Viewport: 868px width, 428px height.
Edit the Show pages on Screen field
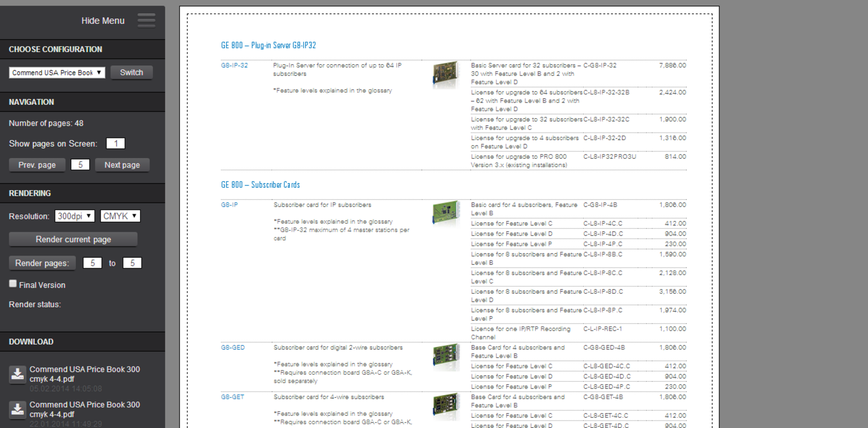coord(116,144)
